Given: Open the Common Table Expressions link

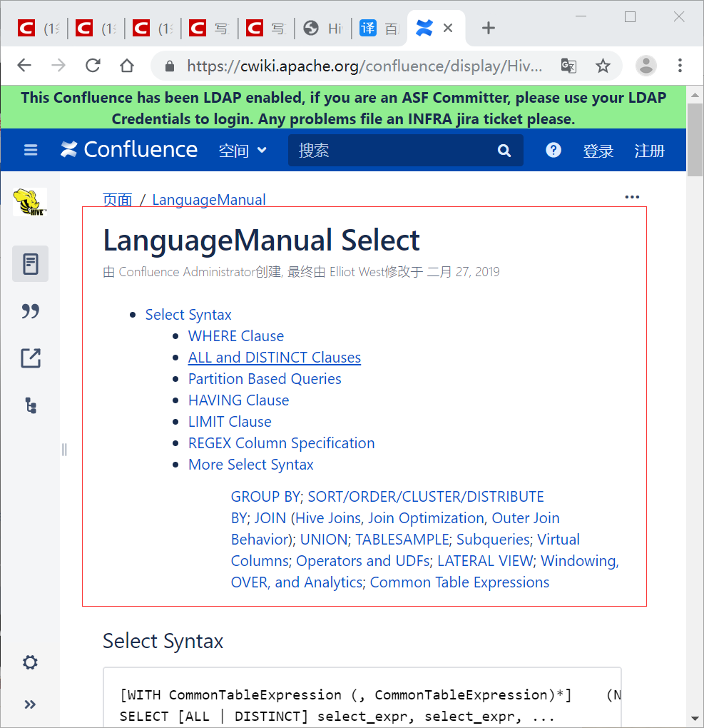Looking at the screenshot, I should pos(459,582).
